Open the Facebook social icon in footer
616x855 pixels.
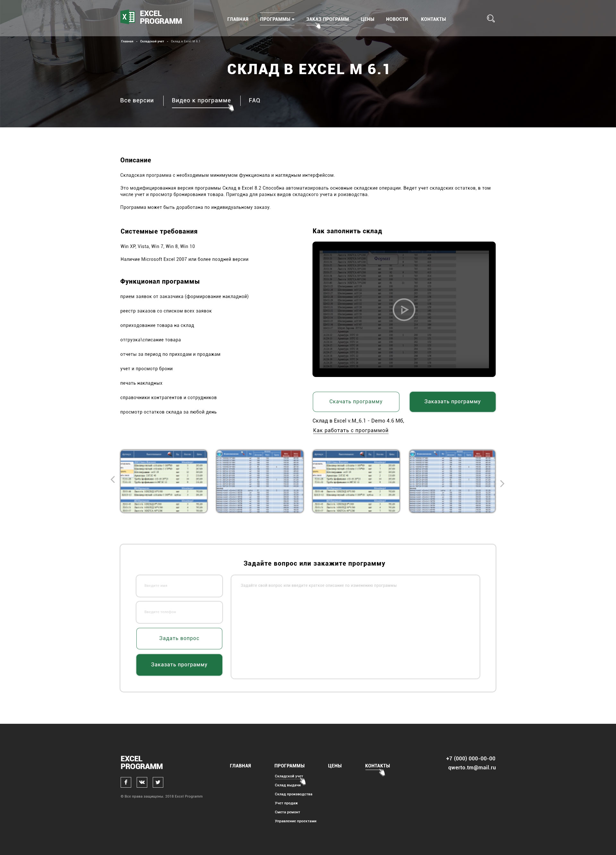(126, 782)
